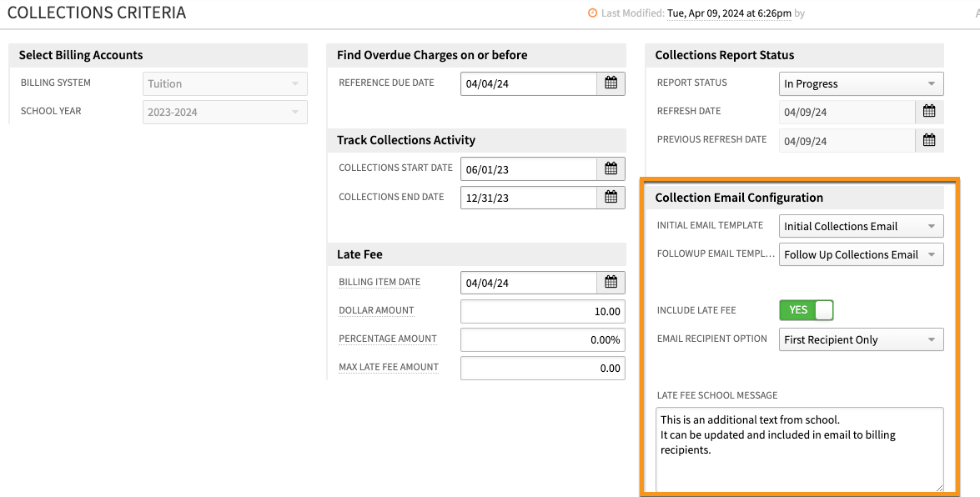Open the Initial Email Template dropdown
The width and height of the screenshot is (980, 497).
click(x=861, y=225)
